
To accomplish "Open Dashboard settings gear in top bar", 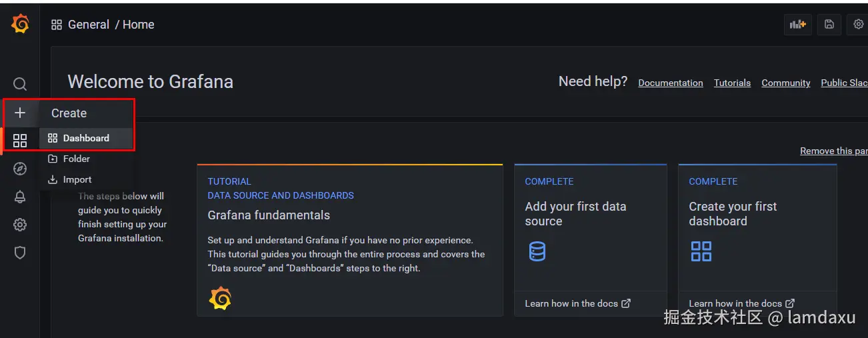I will pyautogui.click(x=858, y=25).
